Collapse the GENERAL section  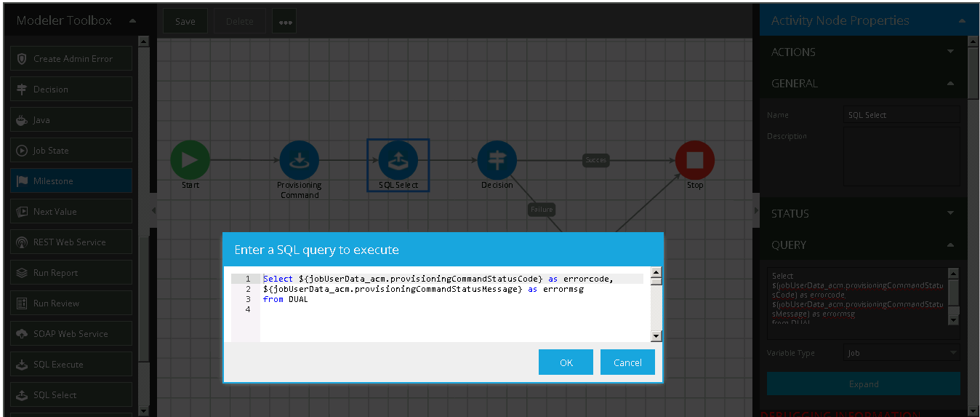point(863,84)
